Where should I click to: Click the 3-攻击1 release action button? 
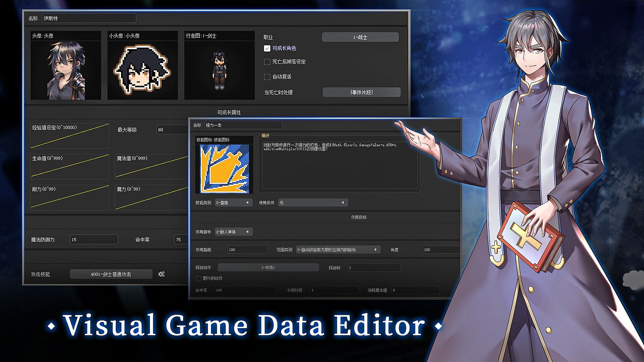point(268,267)
